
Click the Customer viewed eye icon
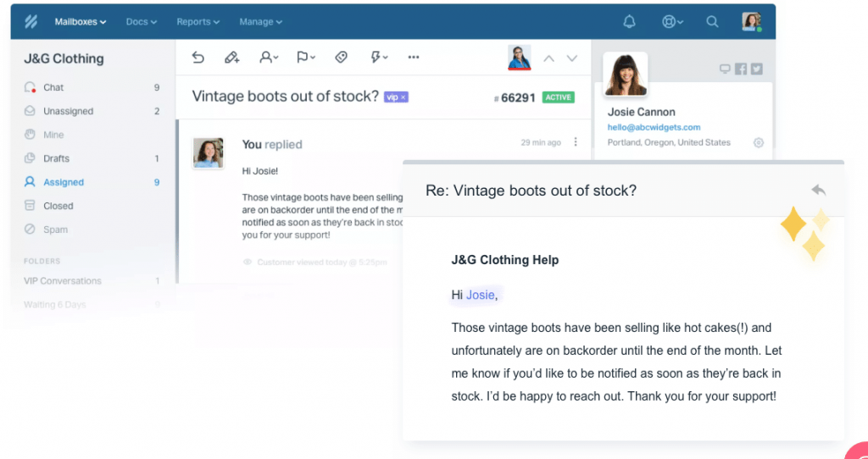(x=248, y=263)
